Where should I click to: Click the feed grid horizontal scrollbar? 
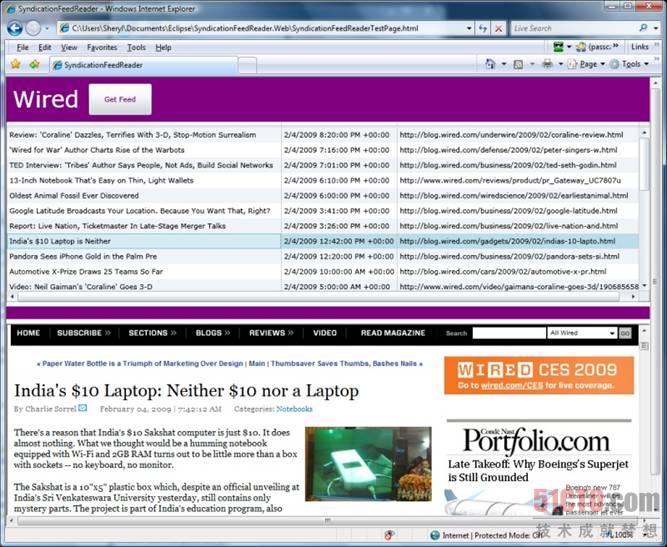tap(322, 296)
